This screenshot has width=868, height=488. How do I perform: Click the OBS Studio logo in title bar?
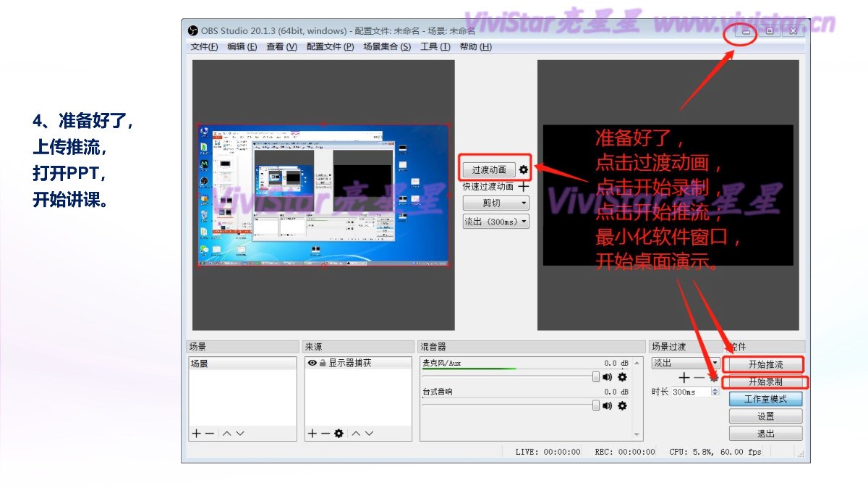pos(193,30)
